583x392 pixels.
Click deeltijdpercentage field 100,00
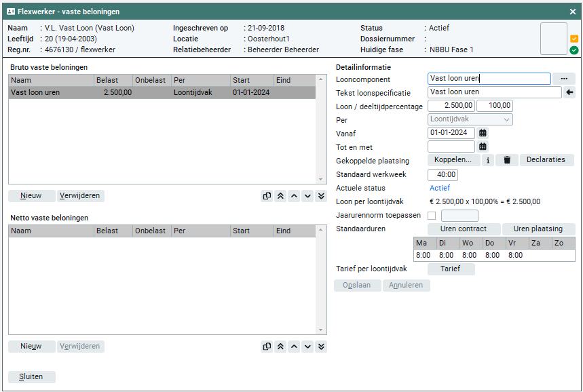[x=495, y=106]
